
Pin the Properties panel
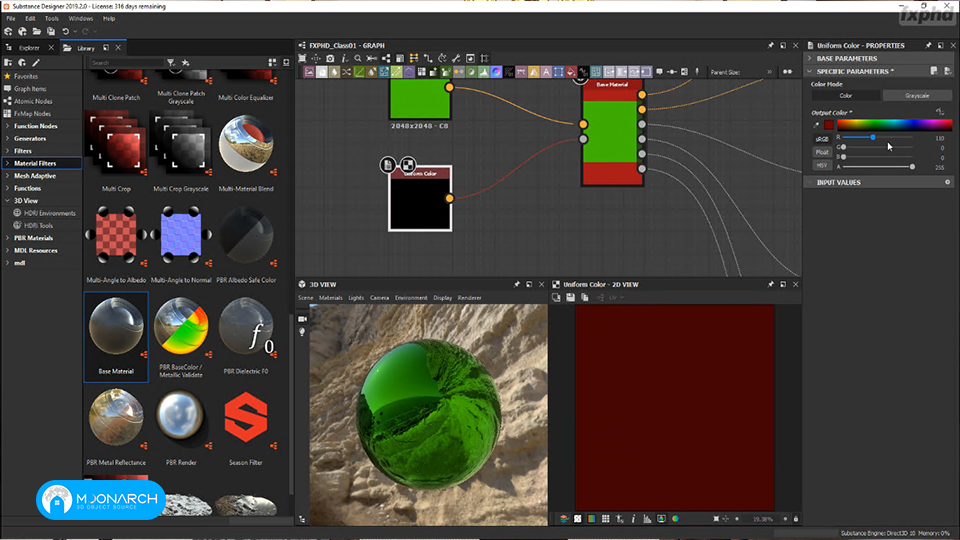click(928, 45)
